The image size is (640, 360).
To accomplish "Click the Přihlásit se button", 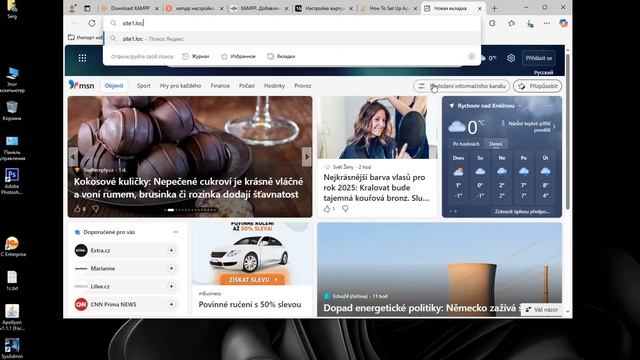I will pos(538,58).
